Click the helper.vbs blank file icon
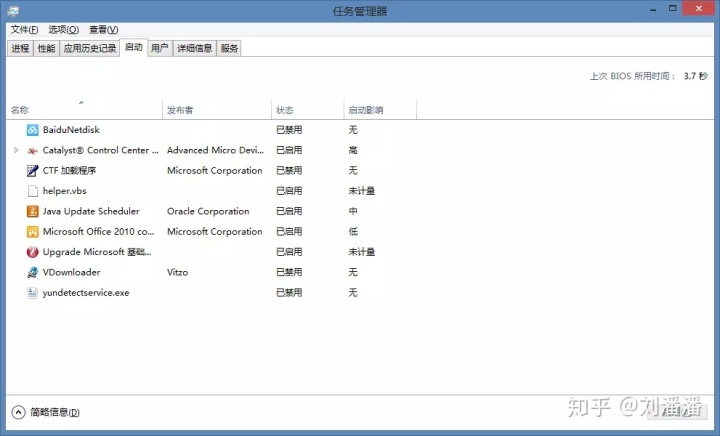The image size is (720, 436). [33, 191]
